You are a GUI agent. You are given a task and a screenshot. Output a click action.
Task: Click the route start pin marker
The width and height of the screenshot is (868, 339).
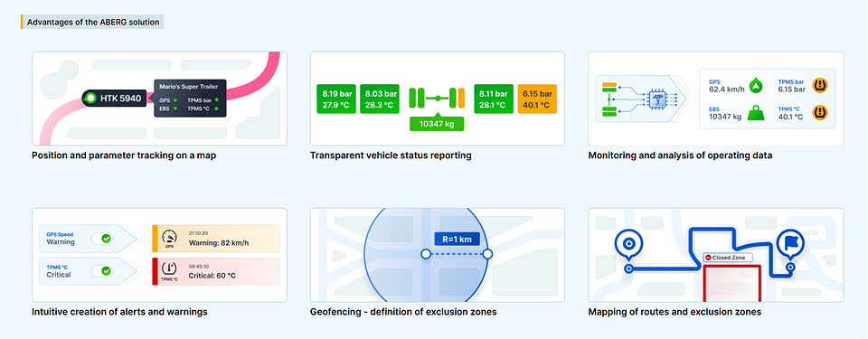(628, 244)
